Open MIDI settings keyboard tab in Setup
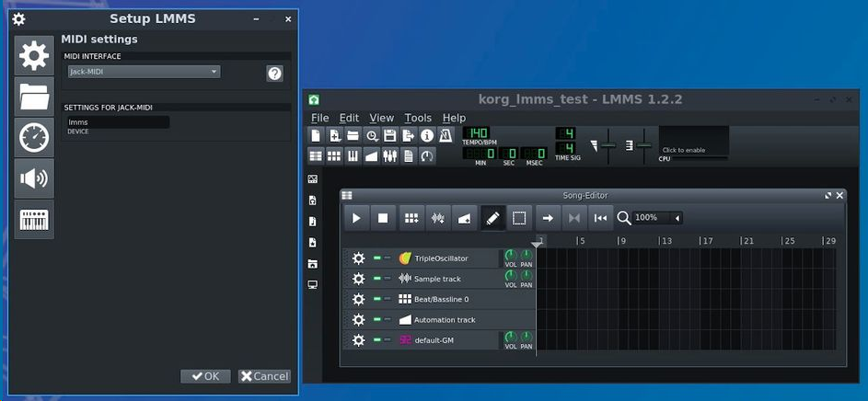868x401 pixels. click(34, 220)
